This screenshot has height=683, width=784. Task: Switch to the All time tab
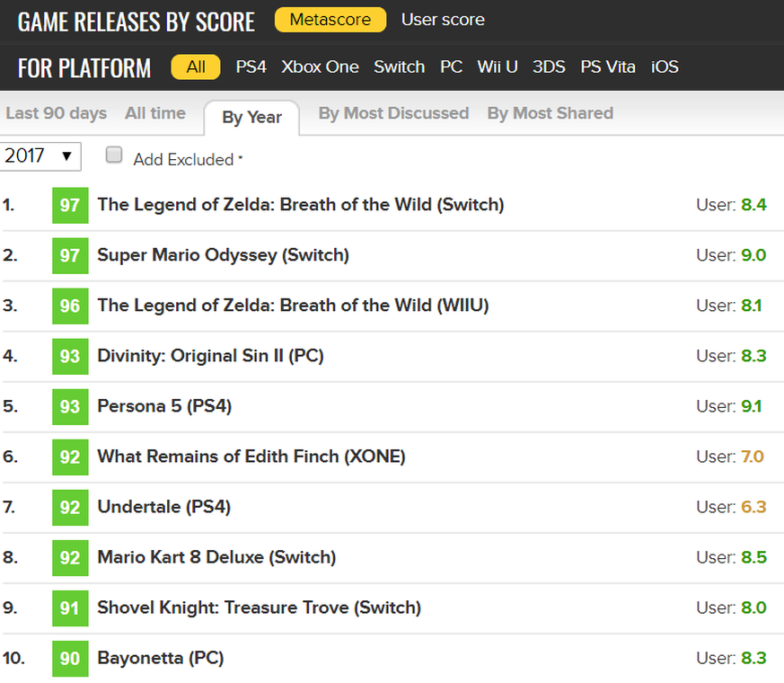pos(155,113)
